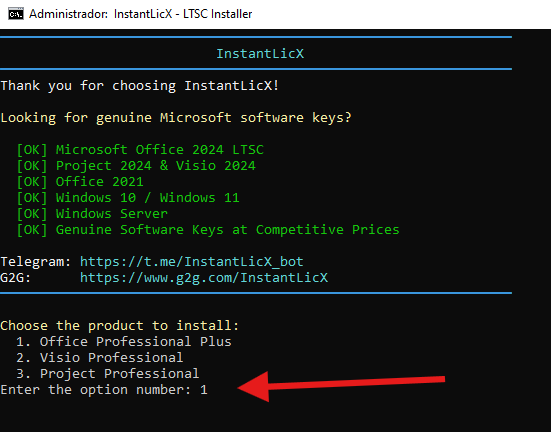
Task: Click the [OK] marker beside Windows Server
Action: (32, 214)
